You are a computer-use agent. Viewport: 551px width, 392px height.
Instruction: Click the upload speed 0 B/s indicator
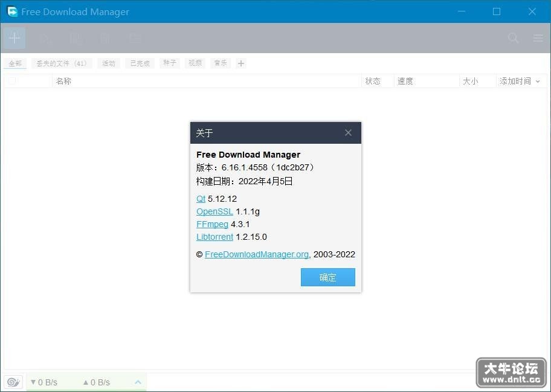tap(97, 382)
